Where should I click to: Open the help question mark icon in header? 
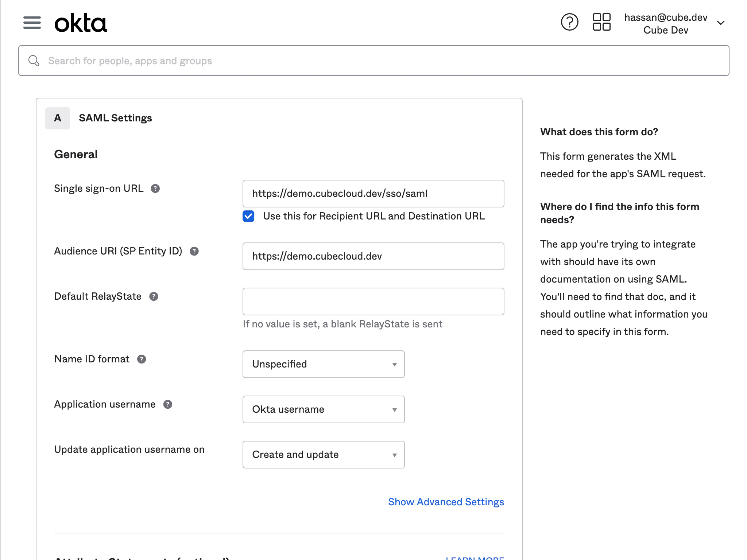(x=569, y=22)
